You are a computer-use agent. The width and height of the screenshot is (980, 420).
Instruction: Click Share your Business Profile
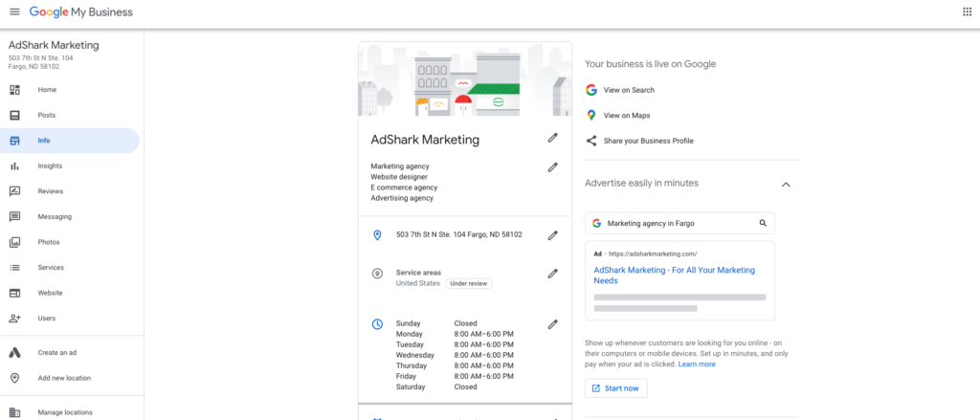click(648, 142)
